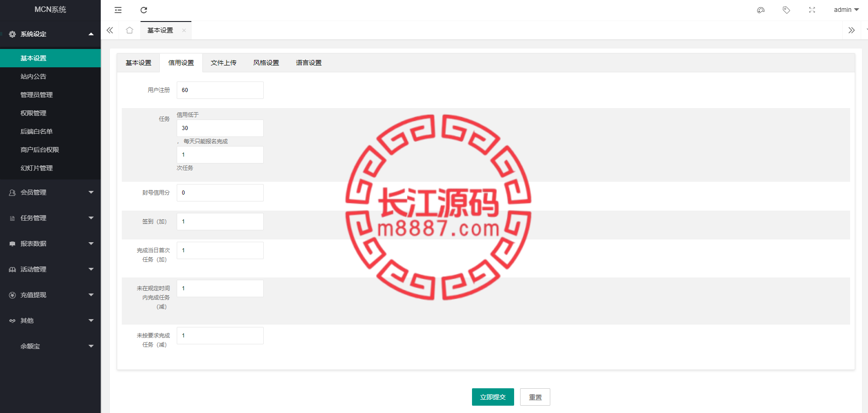Viewport: 868px width, 413px height.
Task: Click the 重置 reset button
Action: tap(535, 397)
